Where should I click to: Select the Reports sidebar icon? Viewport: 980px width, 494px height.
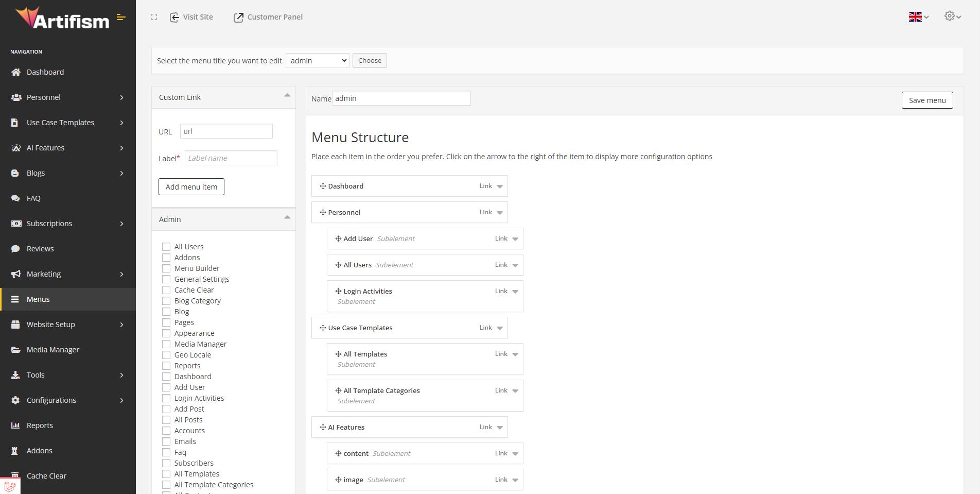16,425
